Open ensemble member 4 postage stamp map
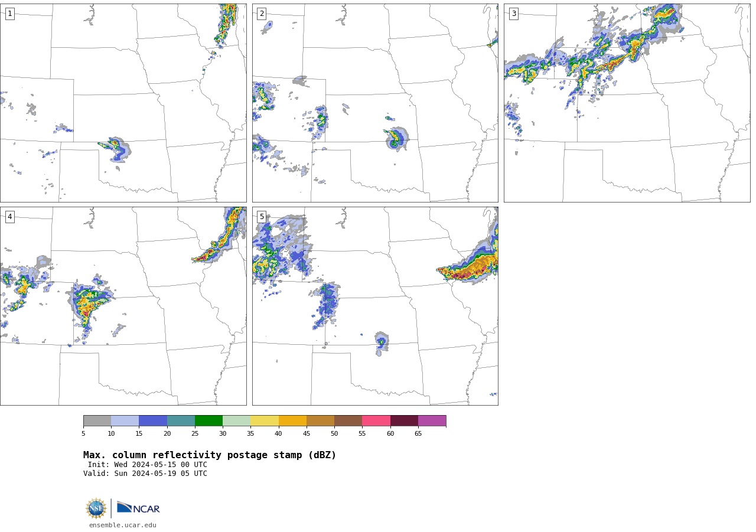 tap(123, 306)
